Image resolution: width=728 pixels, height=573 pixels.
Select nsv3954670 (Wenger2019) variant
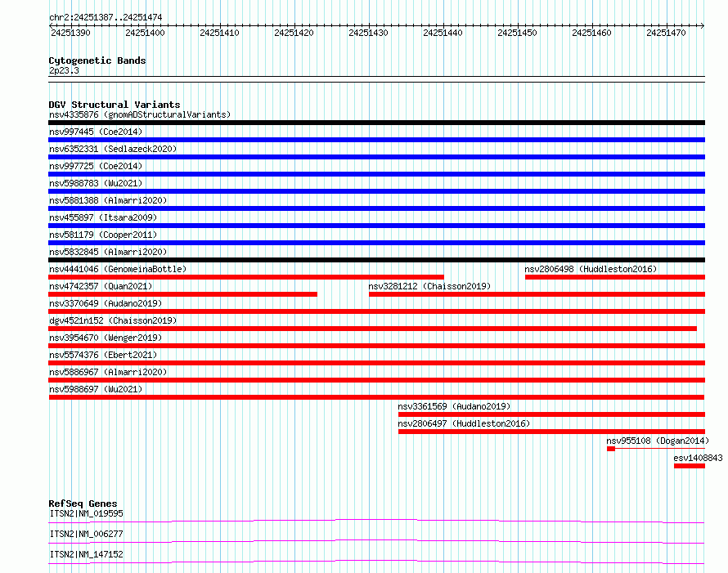pyautogui.click(x=106, y=338)
